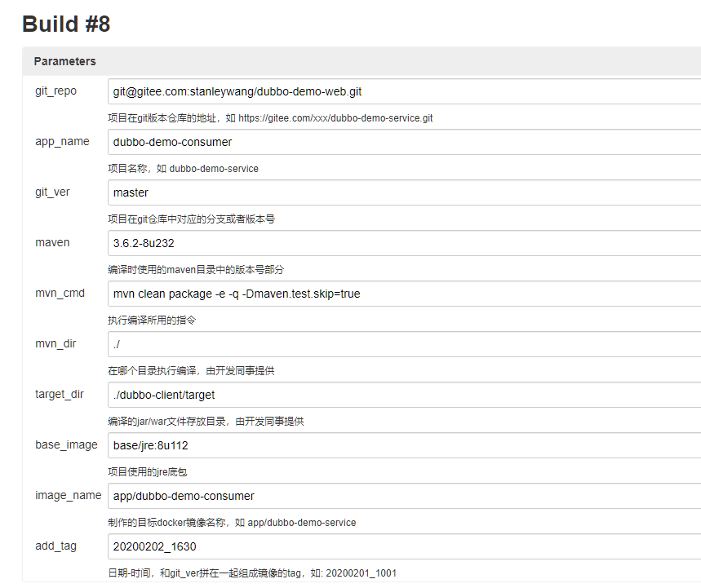Click the add_tag parameter label
The width and height of the screenshot is (701, 588).
tap(55, 546)
